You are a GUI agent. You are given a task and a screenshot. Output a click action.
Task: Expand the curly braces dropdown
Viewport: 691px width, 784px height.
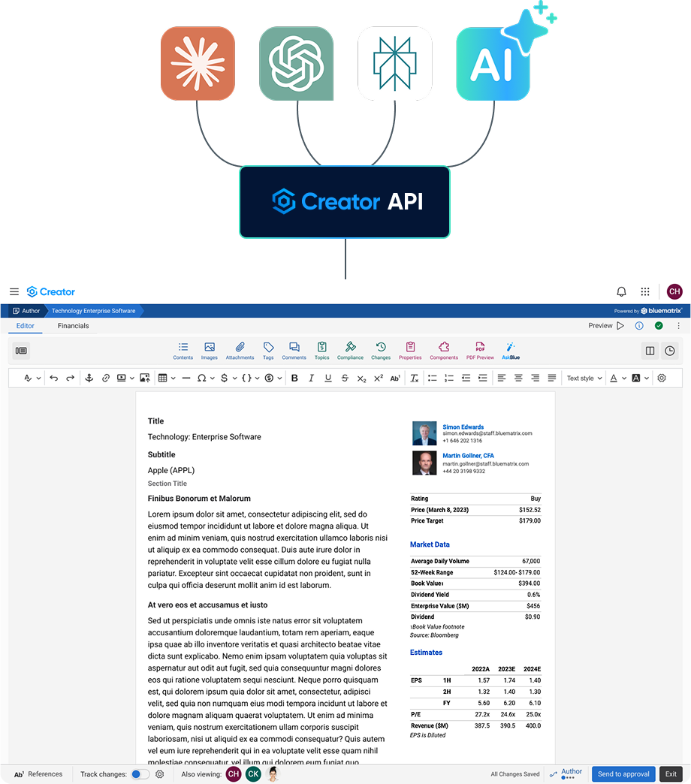pos(257,378)
